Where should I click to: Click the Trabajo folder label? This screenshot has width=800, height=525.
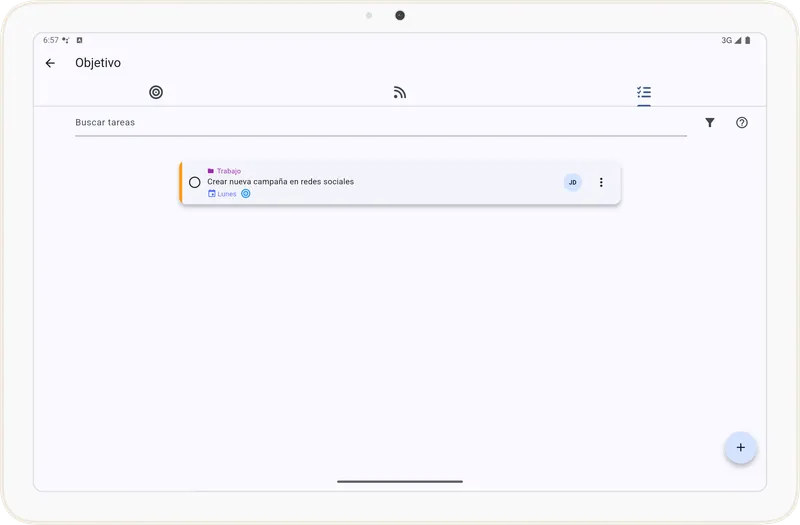tap(229, 171)
